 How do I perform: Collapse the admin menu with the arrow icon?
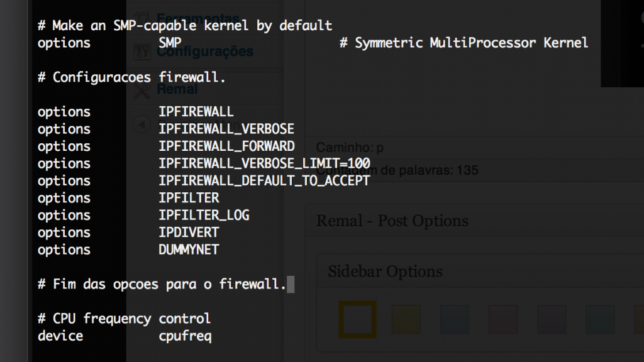pos(143,125)
